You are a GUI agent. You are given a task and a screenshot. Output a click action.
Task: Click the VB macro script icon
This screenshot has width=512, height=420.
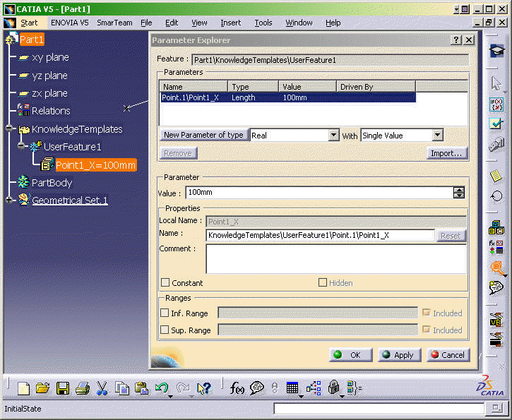click(x=496, y=320)
